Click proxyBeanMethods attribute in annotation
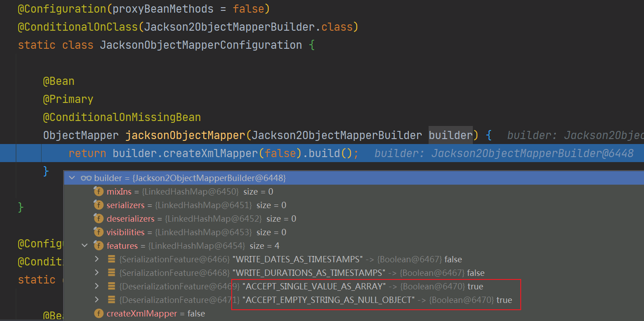The image size is (644, 321). point(163,9)
